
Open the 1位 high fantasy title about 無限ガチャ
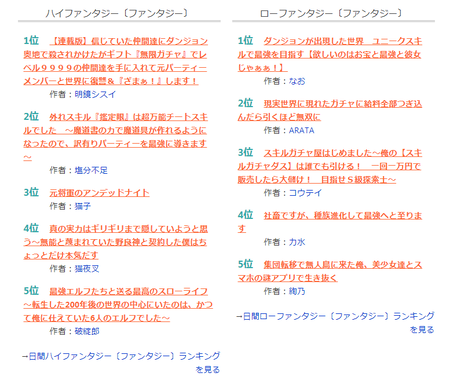[115, 61]
